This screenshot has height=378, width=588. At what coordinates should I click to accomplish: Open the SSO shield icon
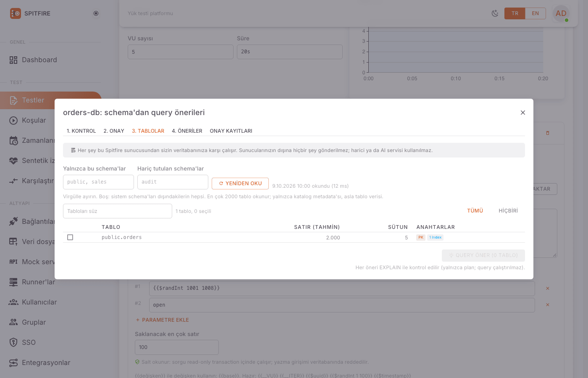pos(13,342)
